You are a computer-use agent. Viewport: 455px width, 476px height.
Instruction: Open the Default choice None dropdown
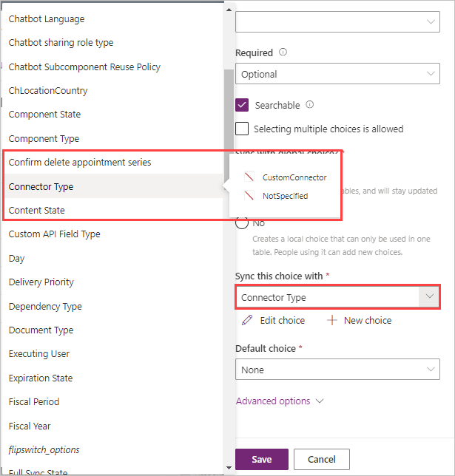pyautogui.click(x=337, y=369)
